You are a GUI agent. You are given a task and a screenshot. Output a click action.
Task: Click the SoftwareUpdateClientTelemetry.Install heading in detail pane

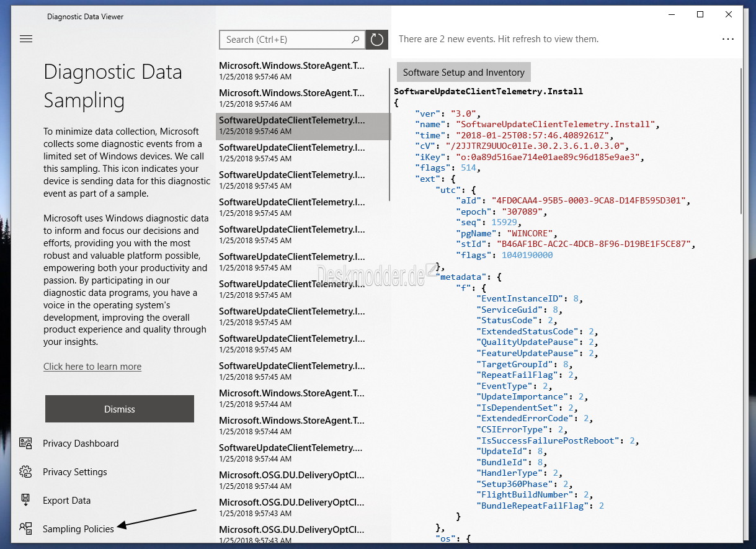488,91
